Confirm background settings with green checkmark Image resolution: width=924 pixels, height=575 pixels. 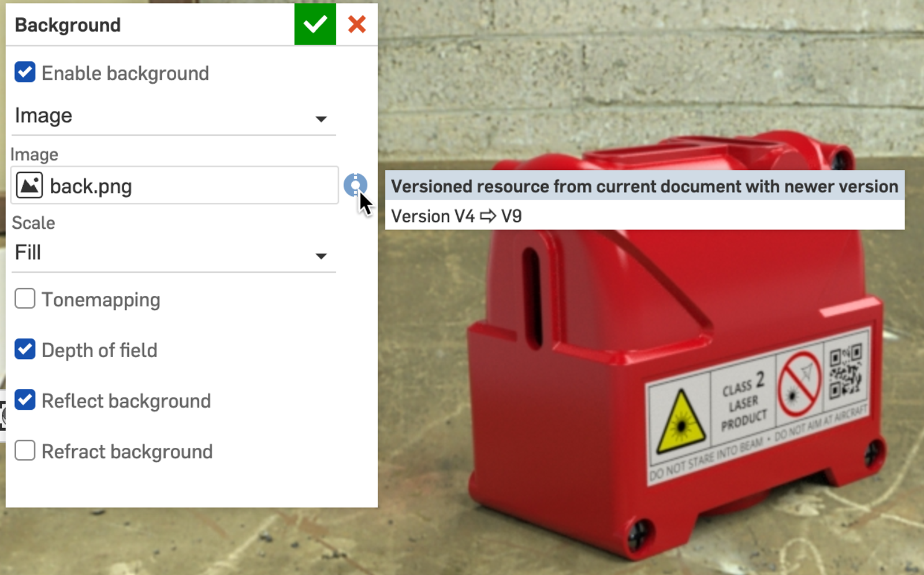click(x=315, y=24)
